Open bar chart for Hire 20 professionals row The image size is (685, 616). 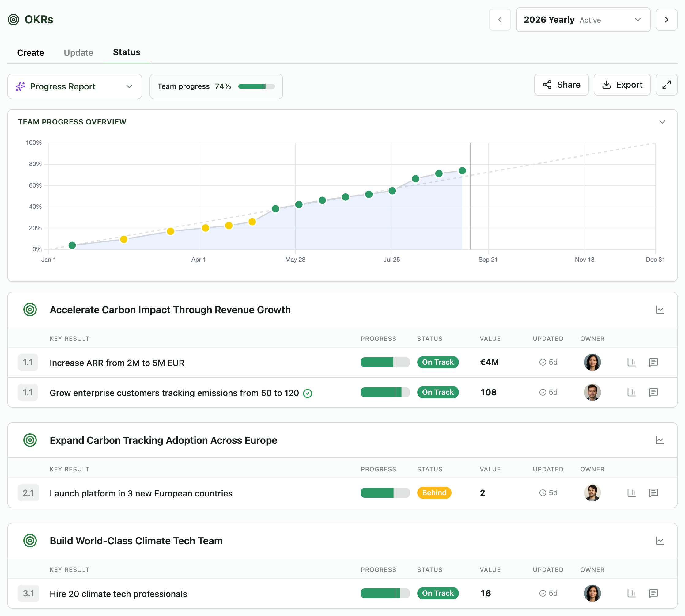[x=631, y=593]
